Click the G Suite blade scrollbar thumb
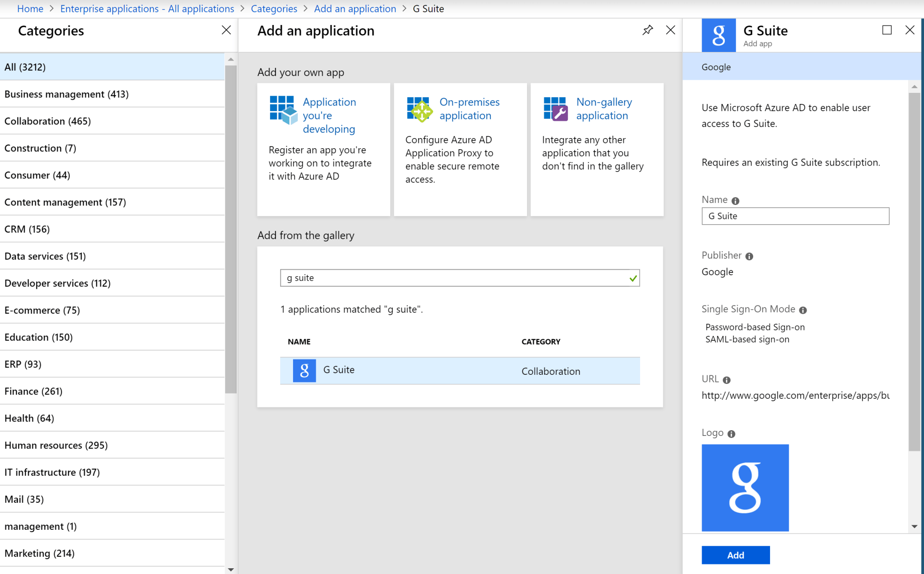The height and width of the screenshot is (574, 924). point(914,272)
